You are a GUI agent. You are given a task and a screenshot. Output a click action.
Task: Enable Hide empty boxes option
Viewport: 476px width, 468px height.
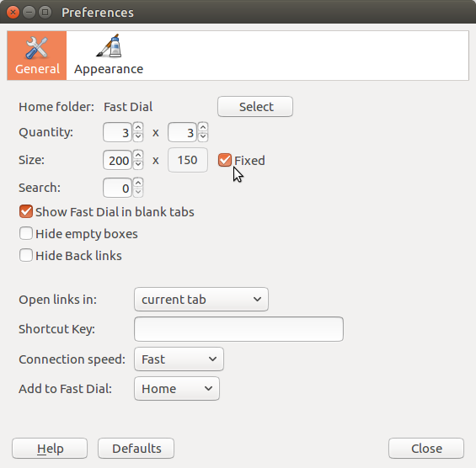coord(26,233)
